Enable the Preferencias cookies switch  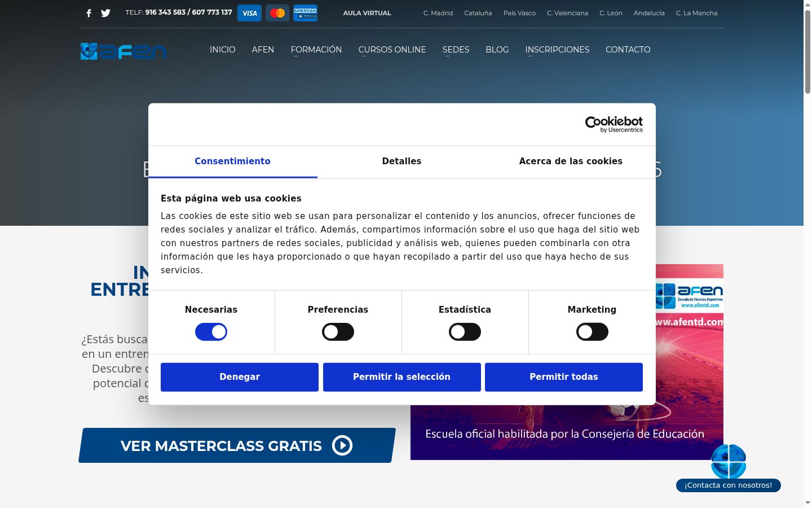pos(338,332)
